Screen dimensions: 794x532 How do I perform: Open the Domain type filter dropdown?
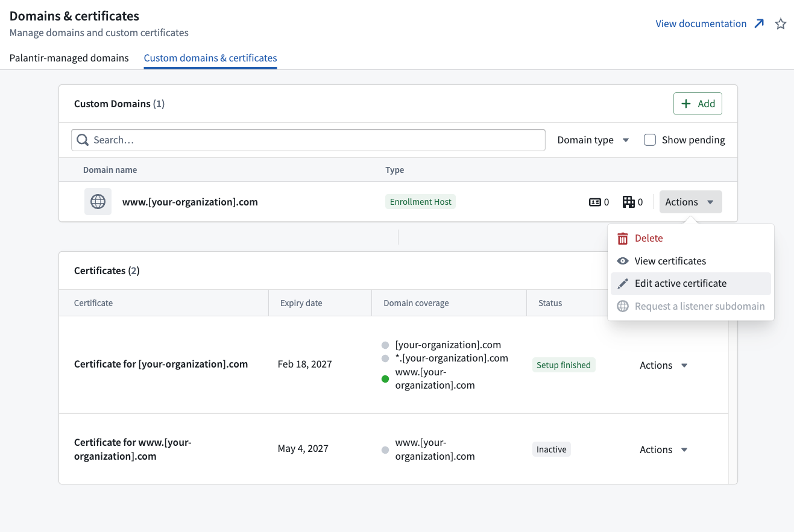[593, 140]
